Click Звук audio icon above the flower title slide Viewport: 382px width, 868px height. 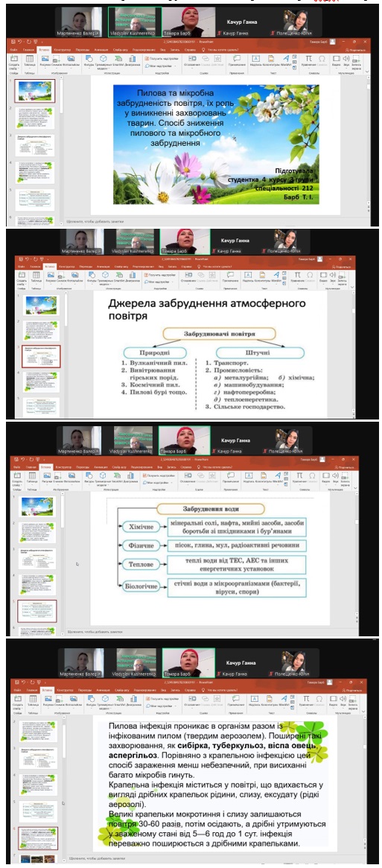tap(346, 60)
